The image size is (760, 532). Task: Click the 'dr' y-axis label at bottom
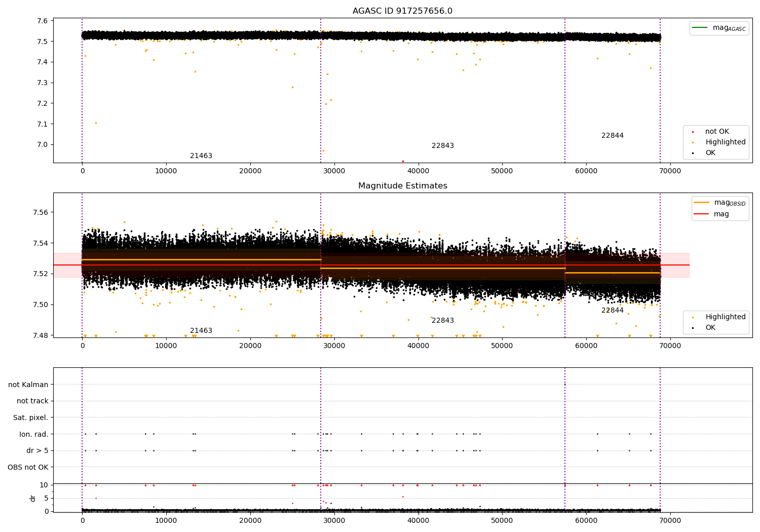(33, 498)
